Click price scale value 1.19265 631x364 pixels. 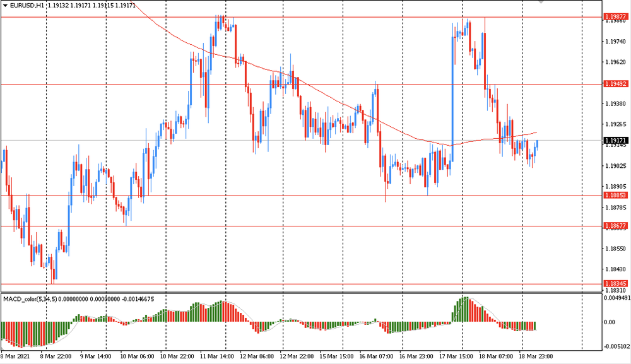(616, 124)
